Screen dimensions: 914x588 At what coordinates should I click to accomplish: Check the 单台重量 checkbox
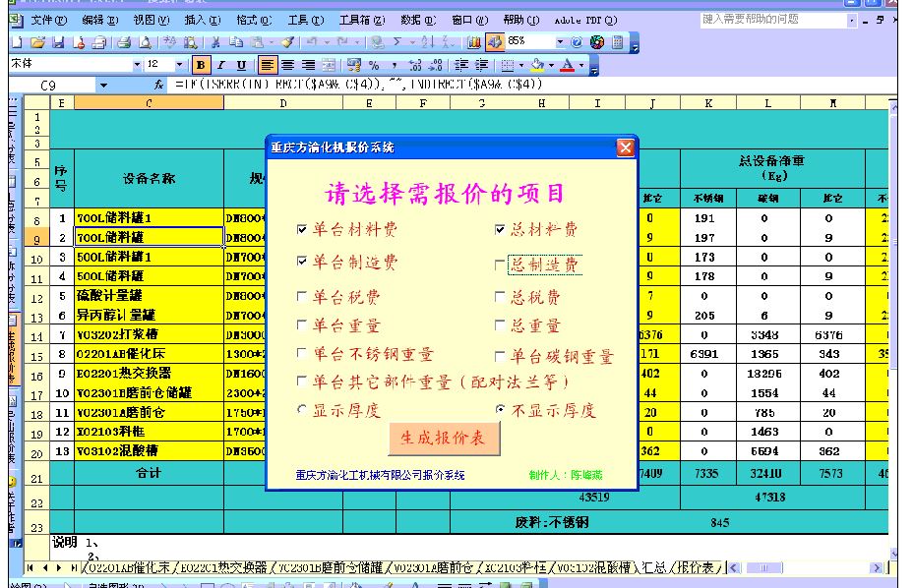(x=302, y=324)
